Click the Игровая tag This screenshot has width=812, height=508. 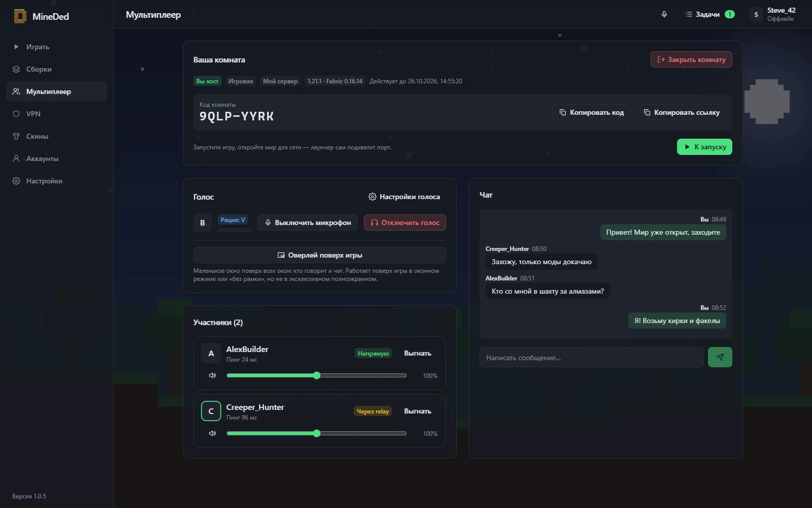point(241,81)
